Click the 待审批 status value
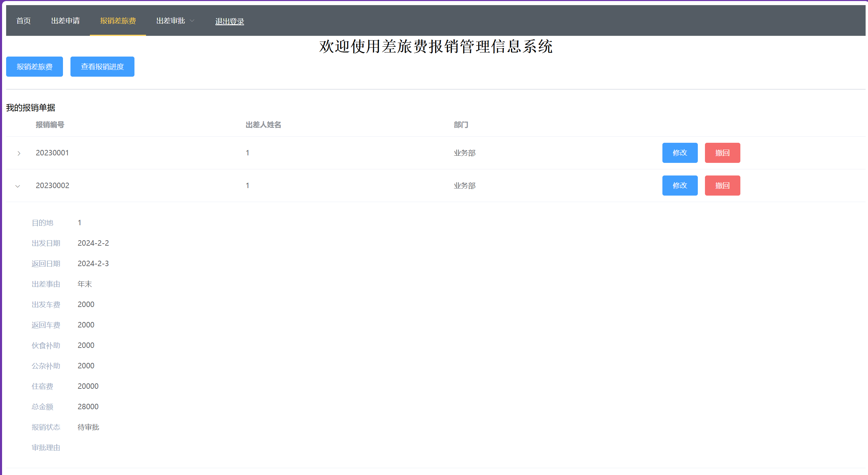This screenshot has height=475, width=868. [x=88, y=427]
